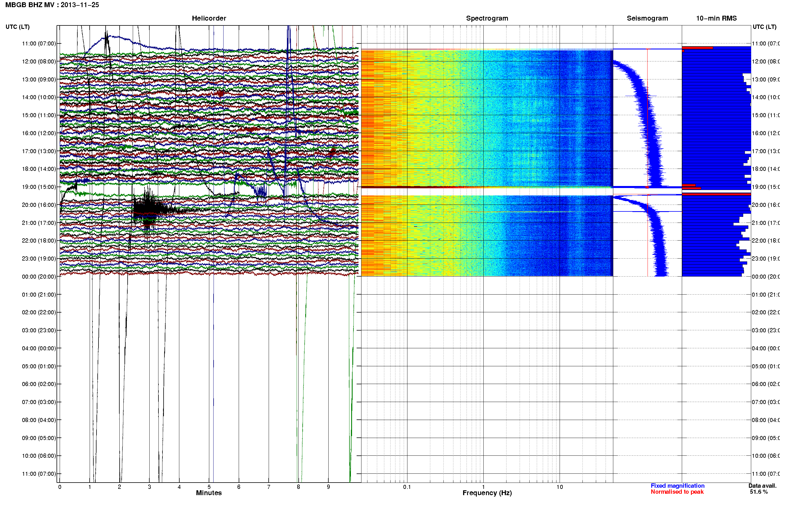
Task: Click the left '23:00 (19:00)' time label
Action: 39,259
